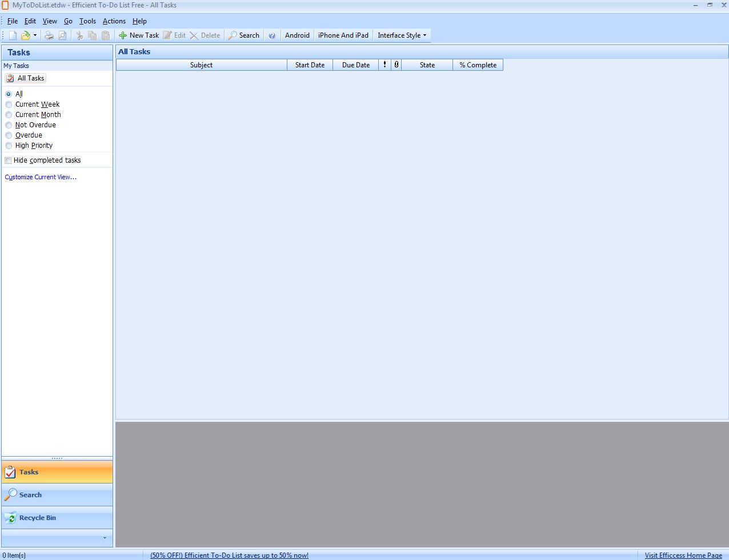Click the Customize Current View link
Viewport: 729px width, 560px height.
tap(41, 177)
